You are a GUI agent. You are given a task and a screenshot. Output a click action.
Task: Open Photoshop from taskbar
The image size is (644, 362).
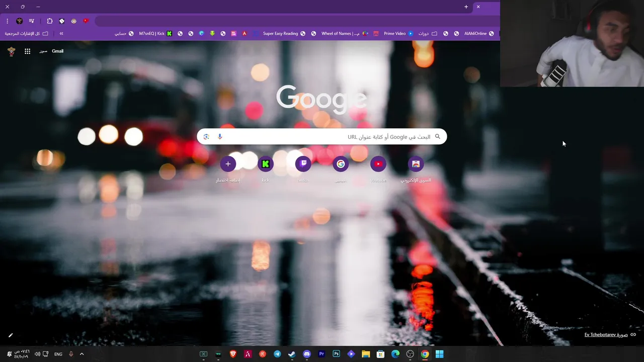336,354
